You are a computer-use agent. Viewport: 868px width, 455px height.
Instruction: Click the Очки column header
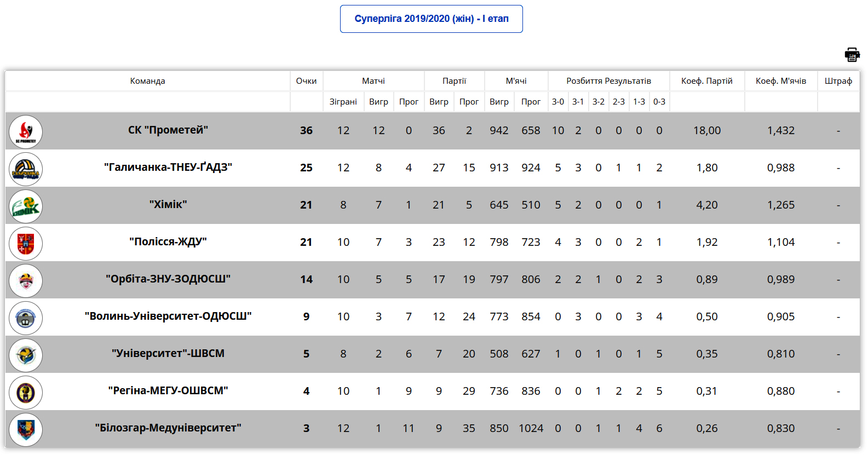point(306,81)
